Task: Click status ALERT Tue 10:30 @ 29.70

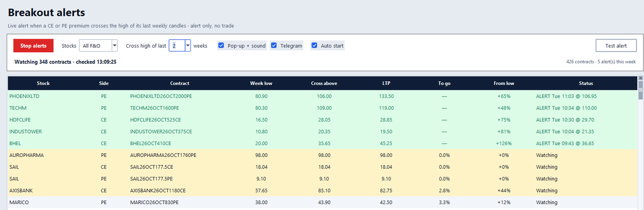Action: tap(565, 120)
